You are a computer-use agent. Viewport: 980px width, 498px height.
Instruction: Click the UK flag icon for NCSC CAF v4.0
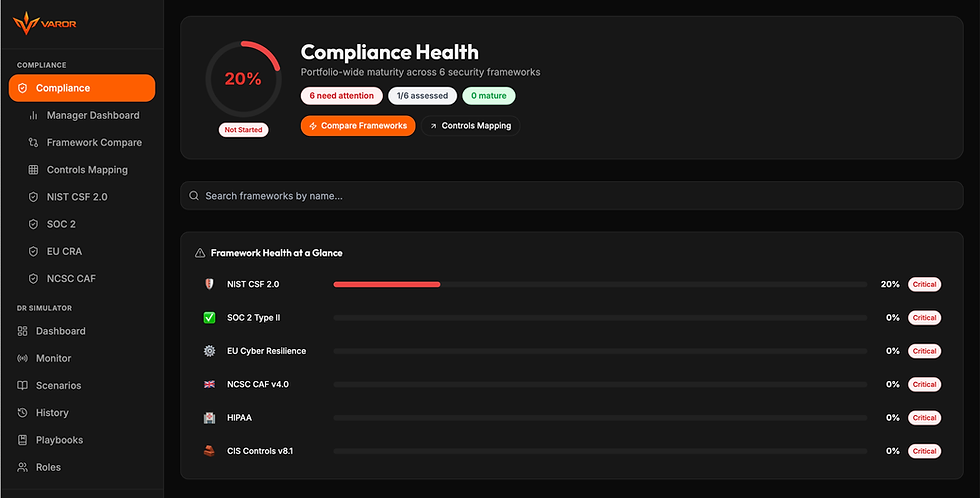(x=209, y=384)
